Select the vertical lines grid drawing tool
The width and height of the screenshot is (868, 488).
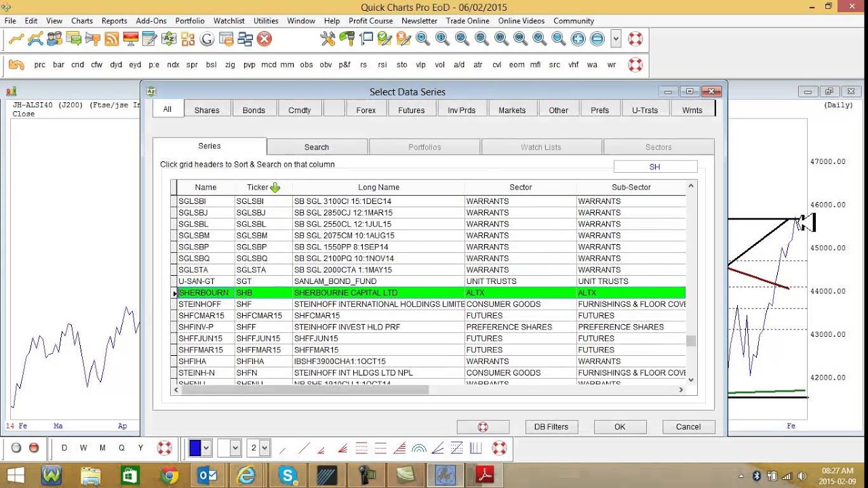coord(475,448)
